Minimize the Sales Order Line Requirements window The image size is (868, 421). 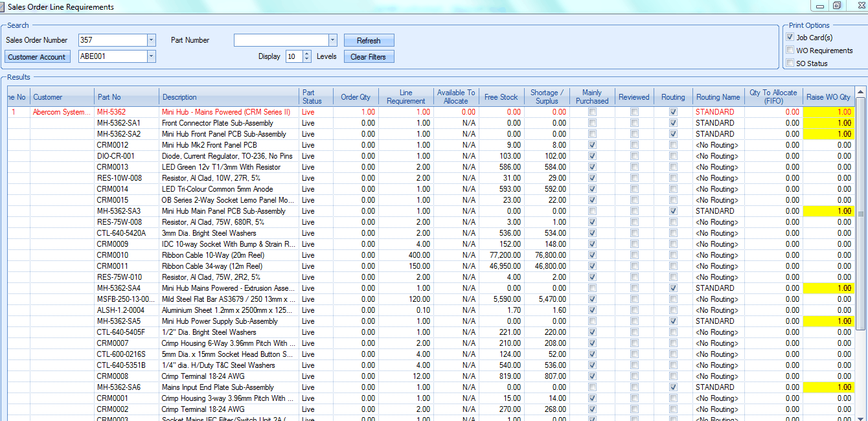(821, 6)
